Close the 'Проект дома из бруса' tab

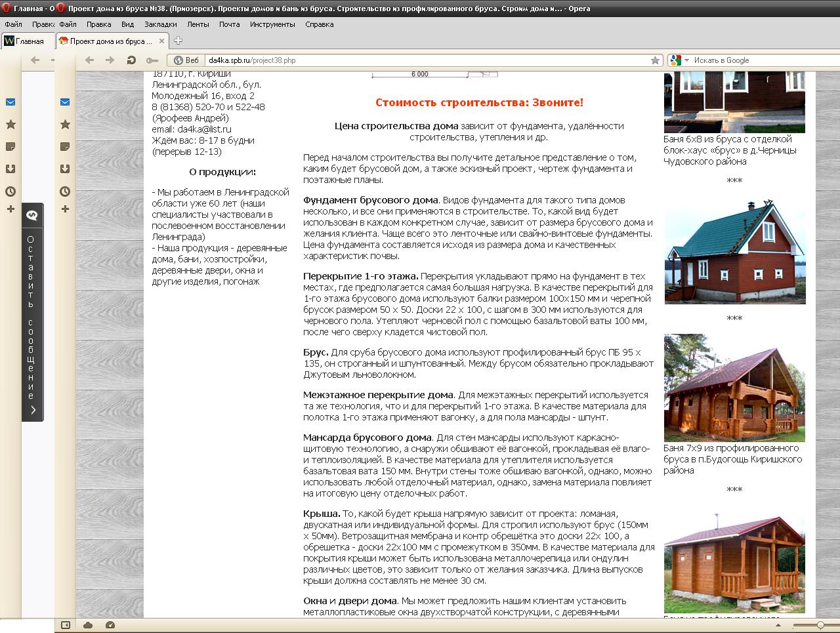coord(162,41)
